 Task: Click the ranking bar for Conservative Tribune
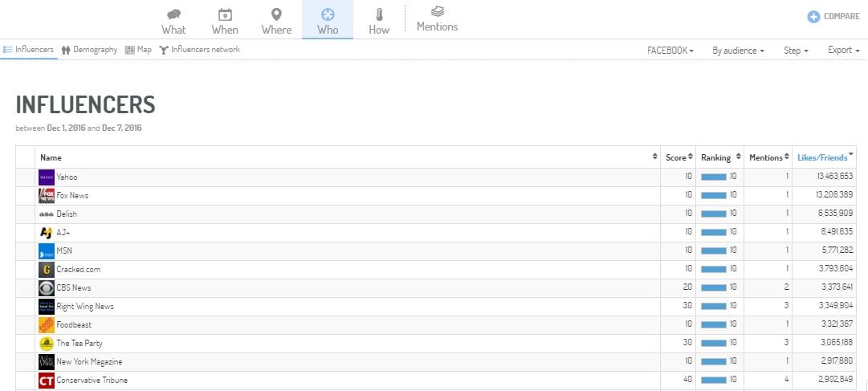714,381
